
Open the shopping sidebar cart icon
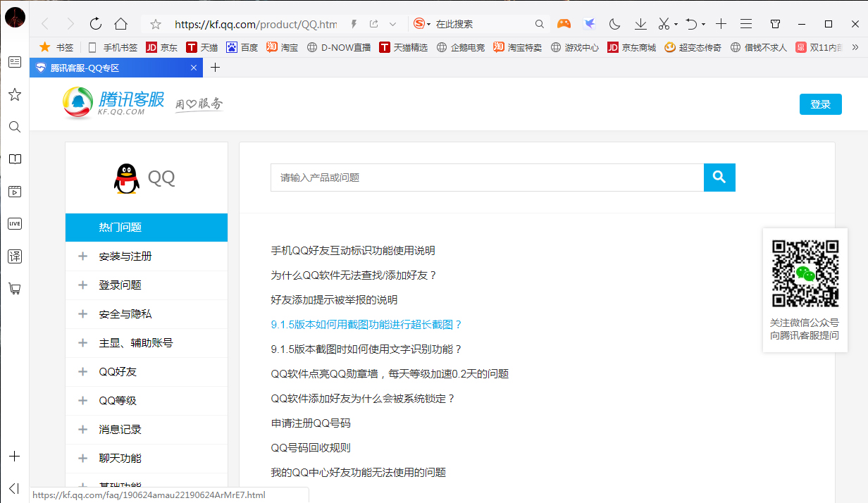15,289
